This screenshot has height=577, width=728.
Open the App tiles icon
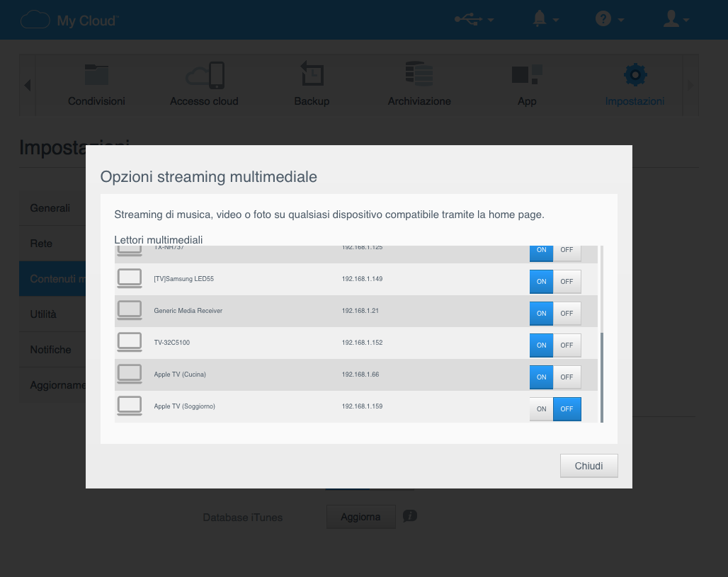point(527,74)
